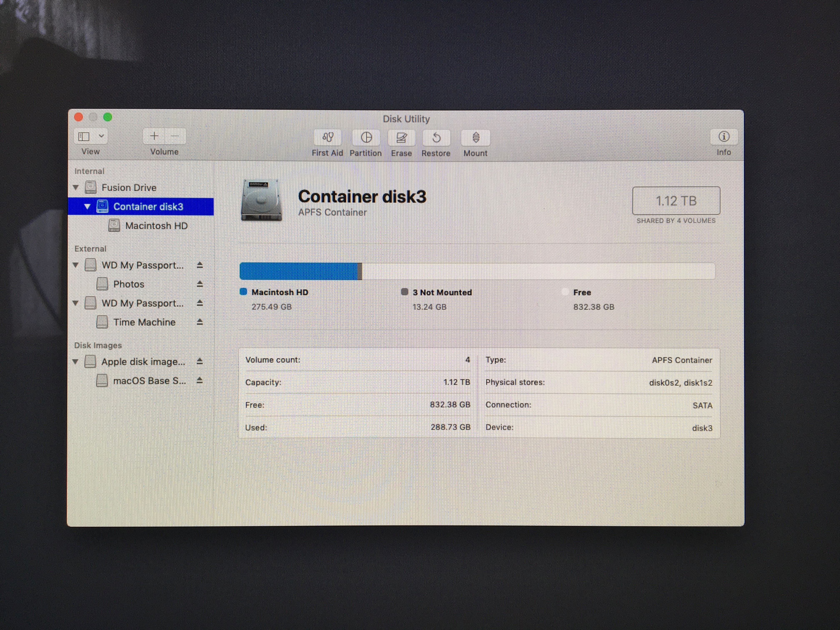The height and width of the screenshot is (630, 840).
Task: Eject the Photos volume
Action: coord(200,284)
